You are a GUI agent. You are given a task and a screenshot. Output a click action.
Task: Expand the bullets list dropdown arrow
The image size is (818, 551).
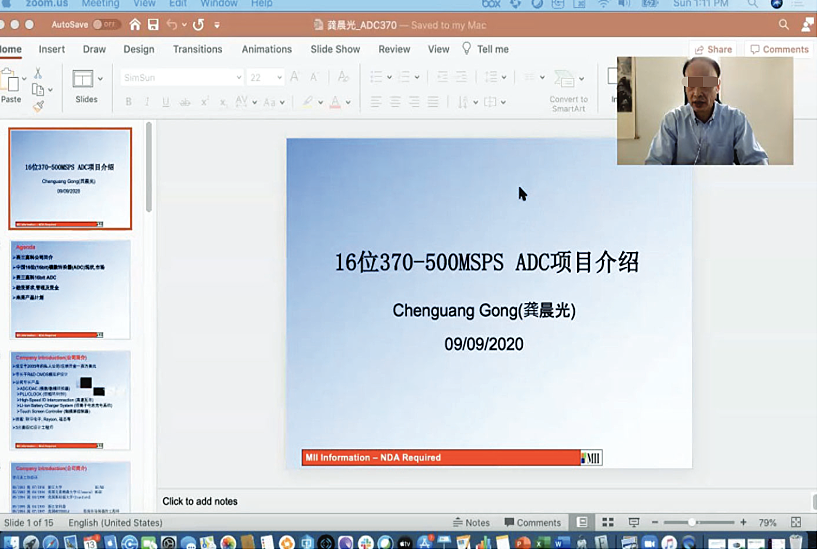389,77
